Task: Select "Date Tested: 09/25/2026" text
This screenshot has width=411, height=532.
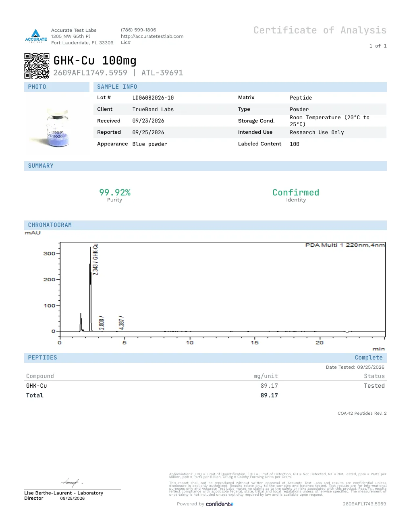Action: (x=355, y=367)
